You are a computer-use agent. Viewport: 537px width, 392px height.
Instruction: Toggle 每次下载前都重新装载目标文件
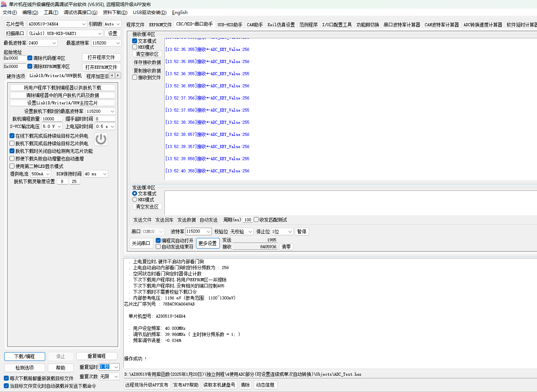pyautogui.click(x=6, y=378)
